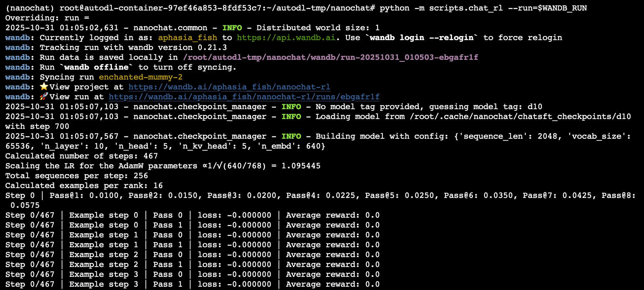The height and width of the screenshot is (290, 644).
Task: Click the local run data folder path
Action: pos(331,58)
